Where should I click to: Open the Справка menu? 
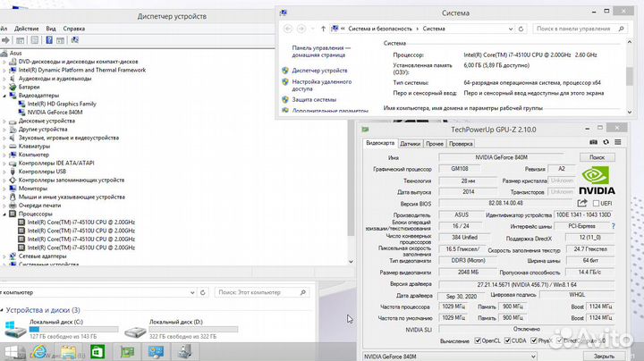(x=74, y=29)
